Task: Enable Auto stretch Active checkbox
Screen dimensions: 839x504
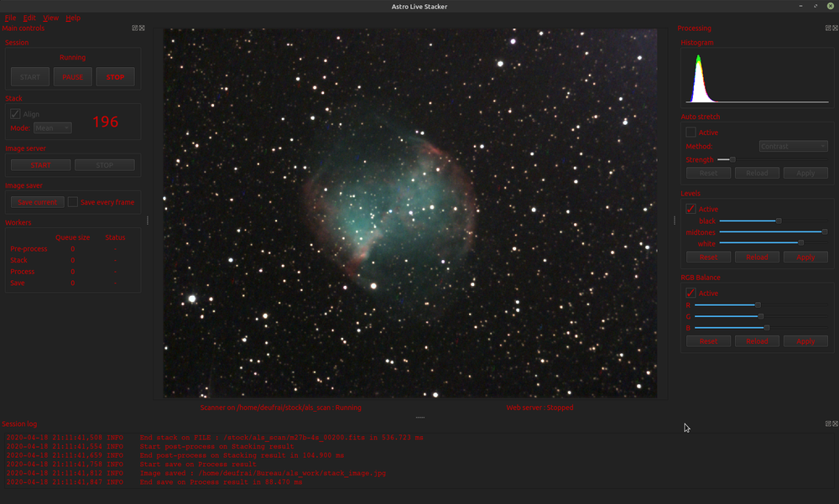Action: coord(690,132)
